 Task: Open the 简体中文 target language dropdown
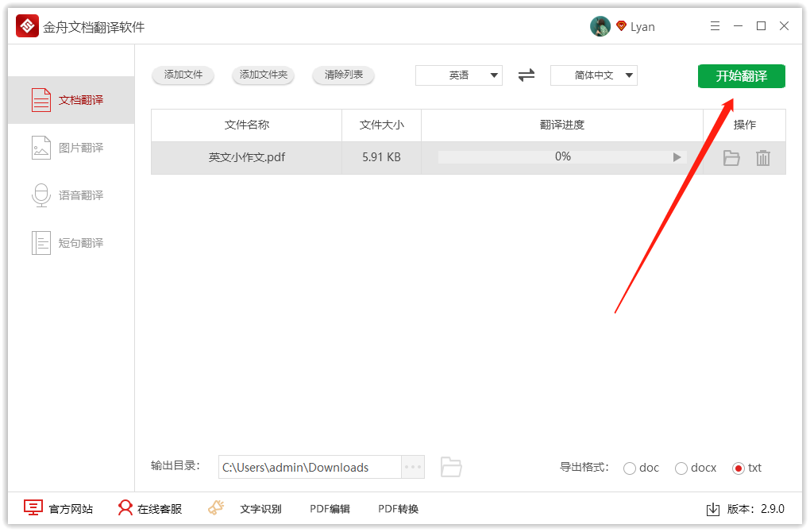(x=593, y=75)
